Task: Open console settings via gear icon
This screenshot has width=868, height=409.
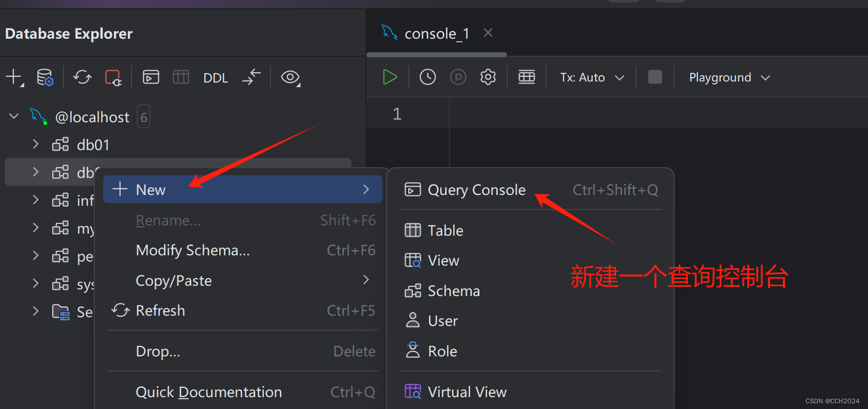Action: click(x=488, y=76)
